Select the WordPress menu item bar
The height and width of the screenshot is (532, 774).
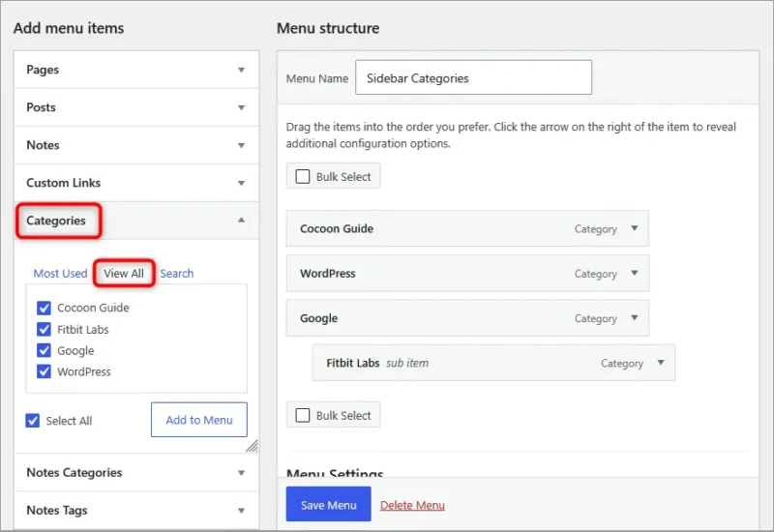click(x=467, y=274)
